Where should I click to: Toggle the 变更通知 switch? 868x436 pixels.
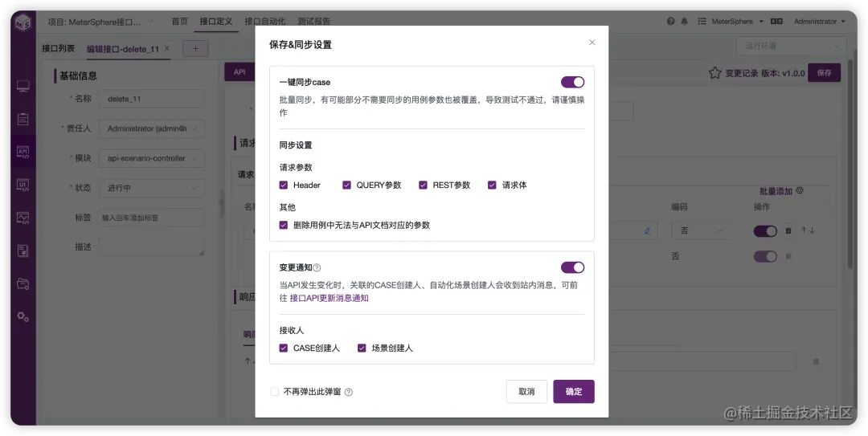(572, 268)
